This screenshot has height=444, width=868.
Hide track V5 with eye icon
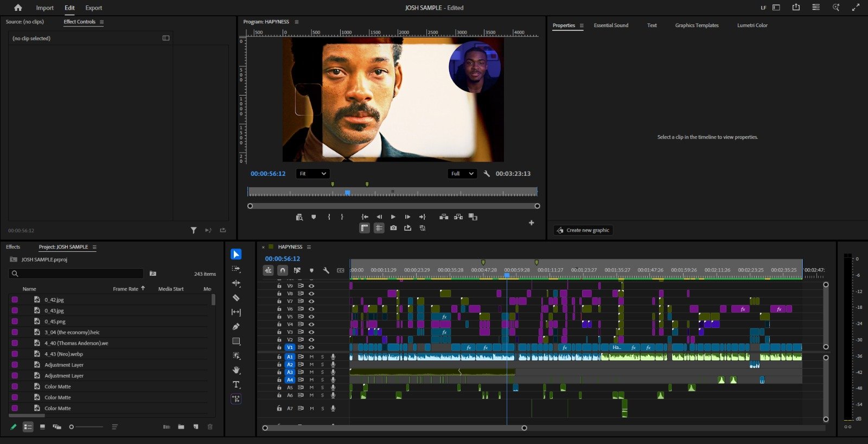(311, 316)
